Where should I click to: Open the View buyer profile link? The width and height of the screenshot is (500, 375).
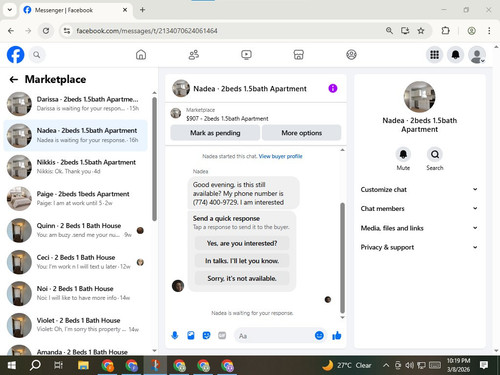tap(280, 156)
